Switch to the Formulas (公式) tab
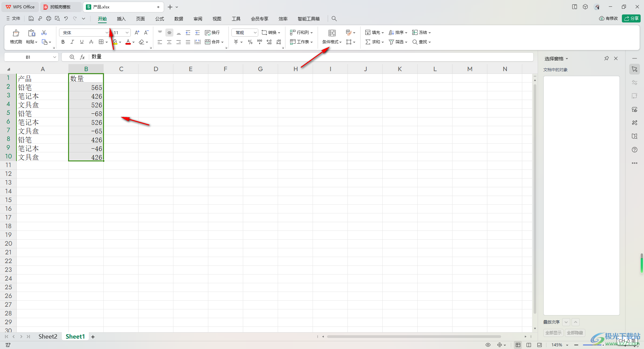644x349 pixels. coord(160,19)
